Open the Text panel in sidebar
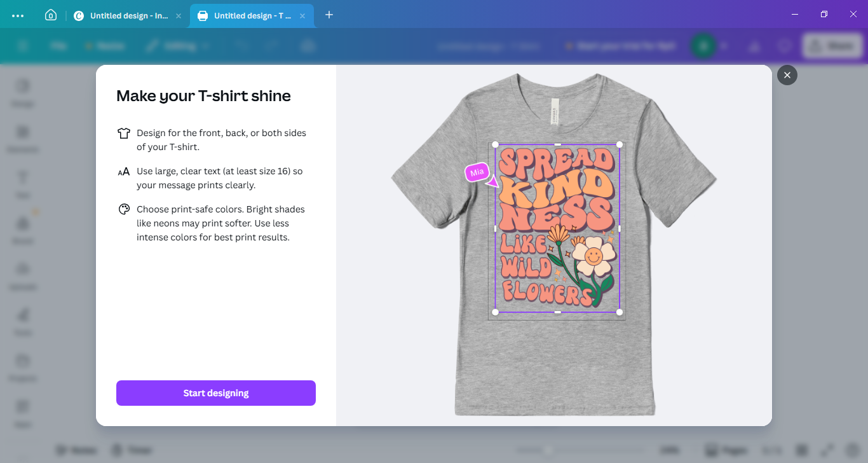Screen dimensions: 868x463 coord(24,183)
